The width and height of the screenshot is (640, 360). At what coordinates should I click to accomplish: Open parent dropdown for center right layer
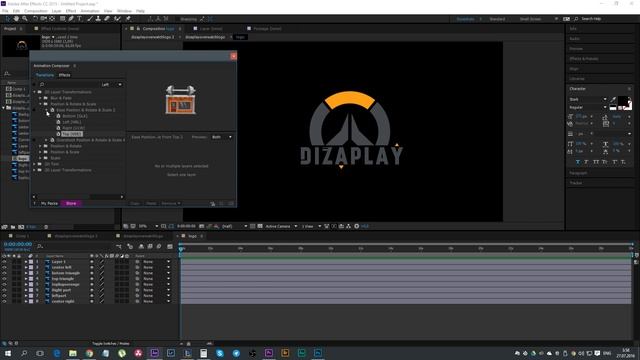pyautogui.click(x=156, y=301)
